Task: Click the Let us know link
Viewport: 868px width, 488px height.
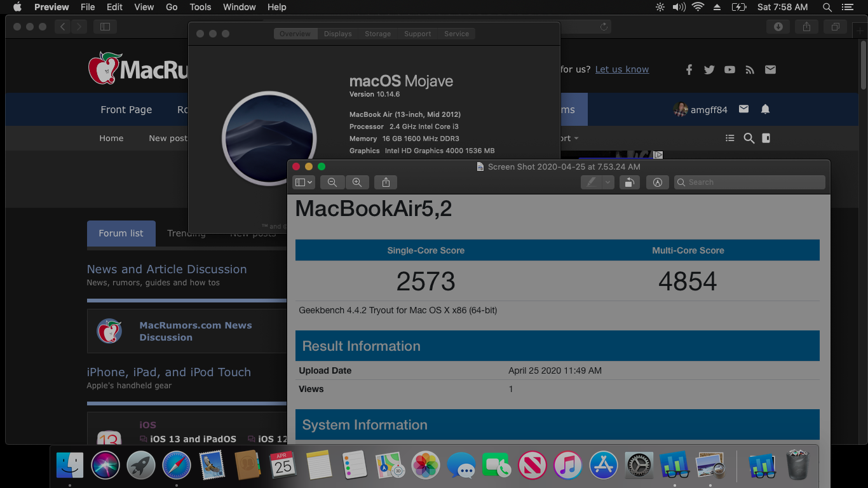Action: click(x=622, y=69)
